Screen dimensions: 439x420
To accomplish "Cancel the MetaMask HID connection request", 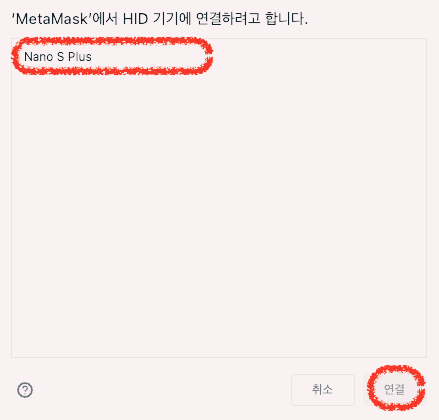I will coord(323,390).
